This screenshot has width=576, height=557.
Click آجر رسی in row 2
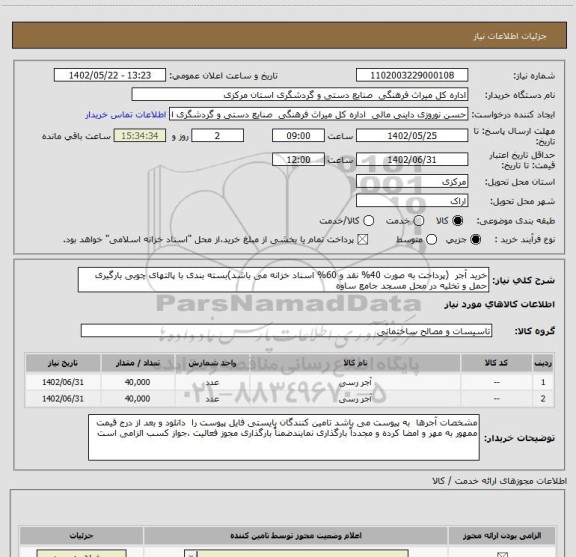355,399
